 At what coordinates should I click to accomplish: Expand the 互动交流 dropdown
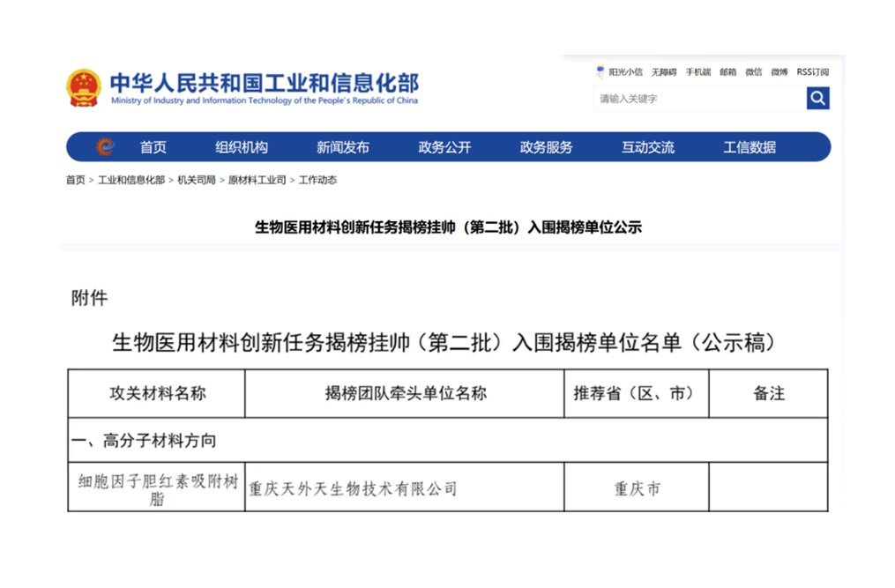647,146
